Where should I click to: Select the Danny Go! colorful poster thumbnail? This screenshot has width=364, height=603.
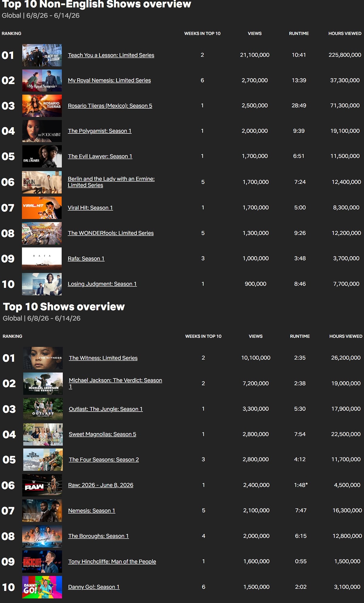click(42, 587)
